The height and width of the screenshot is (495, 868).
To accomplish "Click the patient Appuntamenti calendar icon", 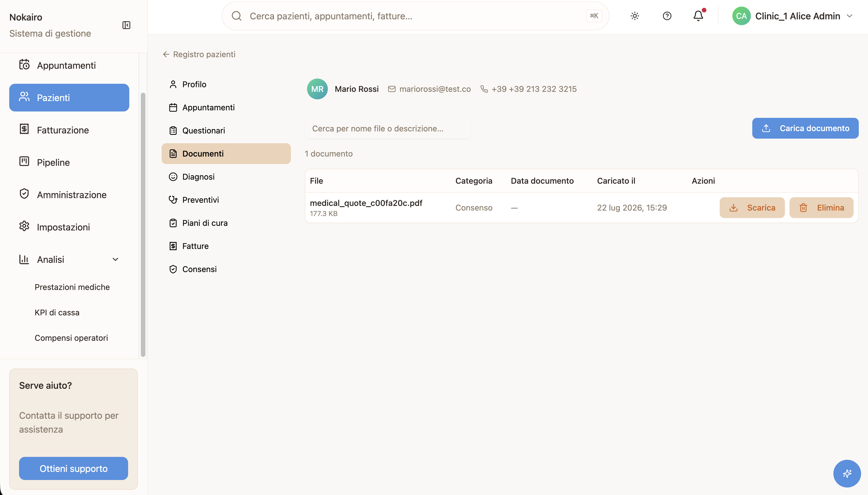I will coord(173,107).
